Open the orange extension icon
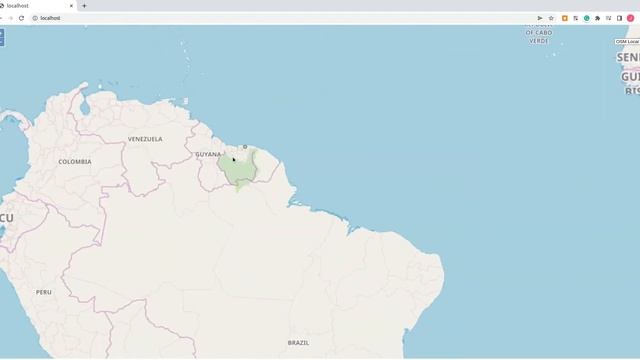Image resolution: width=640 pixels, height=360 pixels. click(565, 18)
